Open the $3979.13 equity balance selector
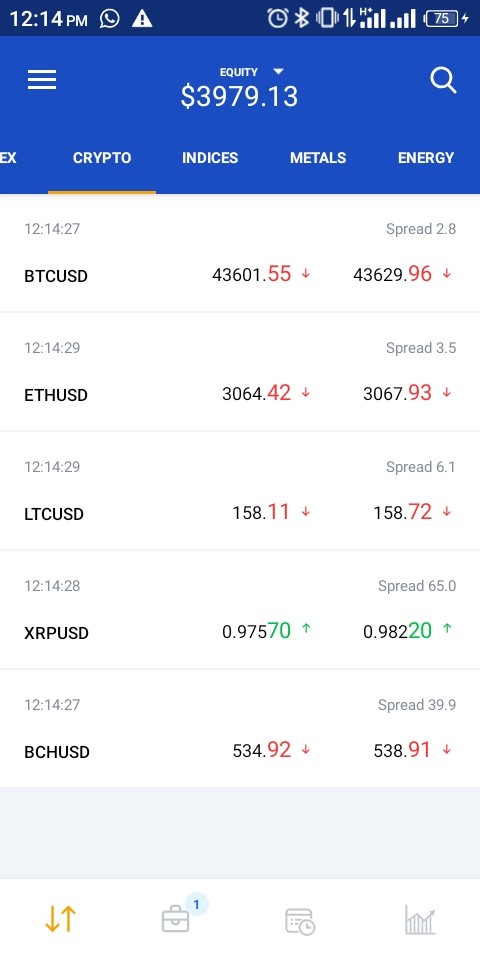The height and width of the screenshot is (960, 480). 239,97
